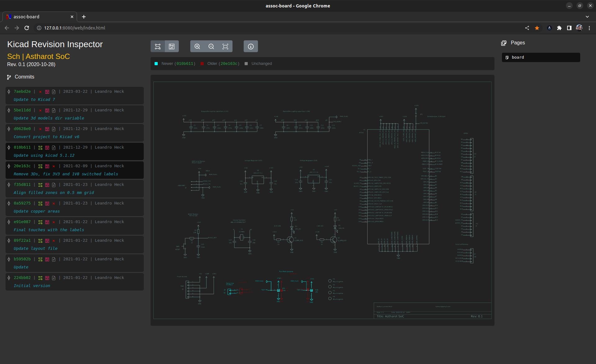Open Chrome tab list dropdown arrow
This screenshot has width=596, height=364.
coord(587,17)
